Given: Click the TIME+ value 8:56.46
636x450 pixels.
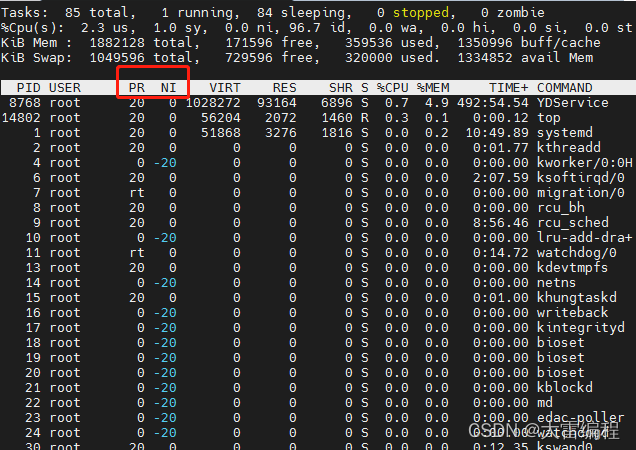Looking at the screenshot, I should click(x=501, y=223).
